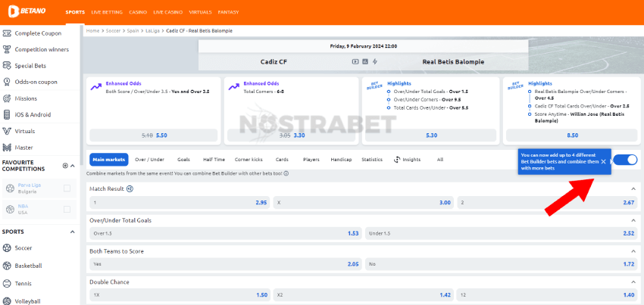This screenshot has width=644, height=305.
Task: Select draw odds 3.00
Action: pyautogui.click(x=364, y=202)
